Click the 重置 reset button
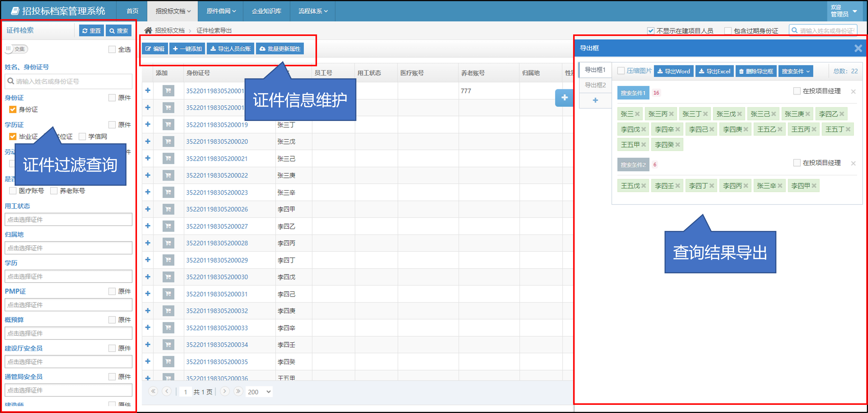Image resolution: width=868 pixels, height=413 pixels. (x=91, y=31)
